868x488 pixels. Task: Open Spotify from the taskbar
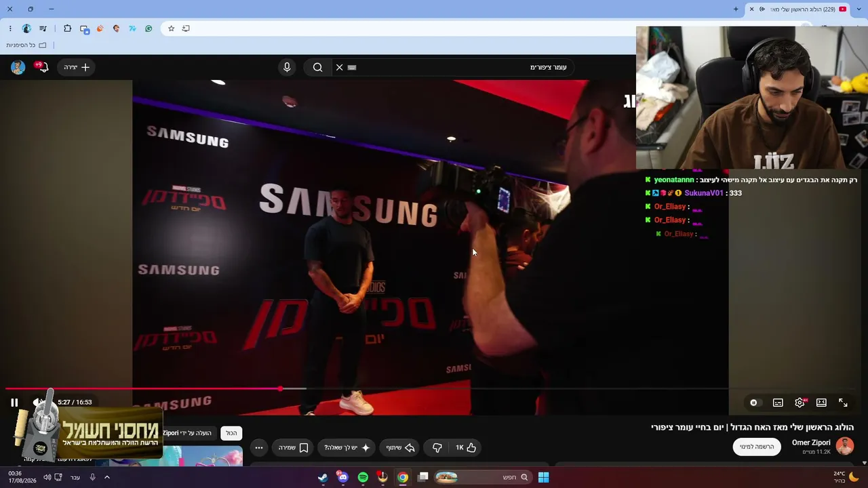363,477
